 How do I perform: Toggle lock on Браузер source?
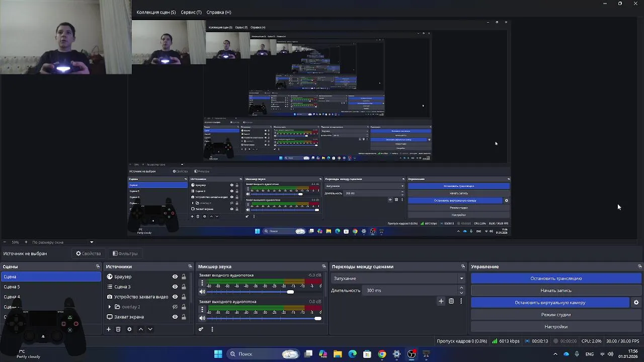pyautogui.click(x=184, y=277)
